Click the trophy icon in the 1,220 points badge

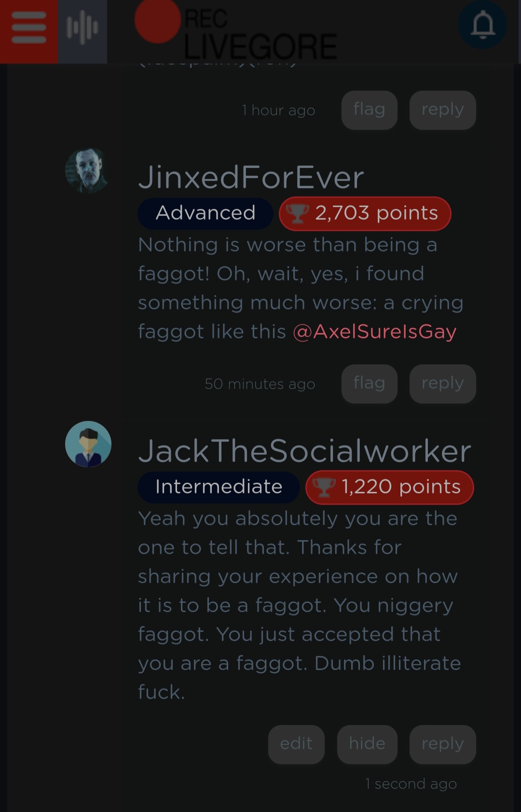point(324,487)
